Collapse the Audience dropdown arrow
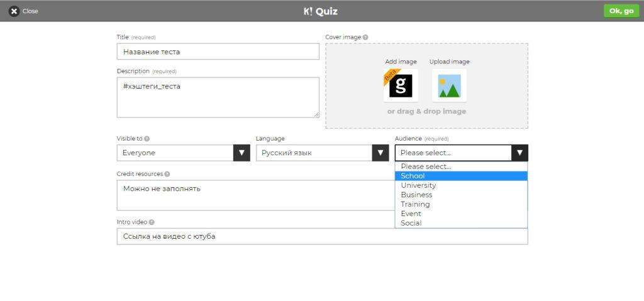Image resolution: width=644 pixels, height=301 pixels. [x=519, y=153]
